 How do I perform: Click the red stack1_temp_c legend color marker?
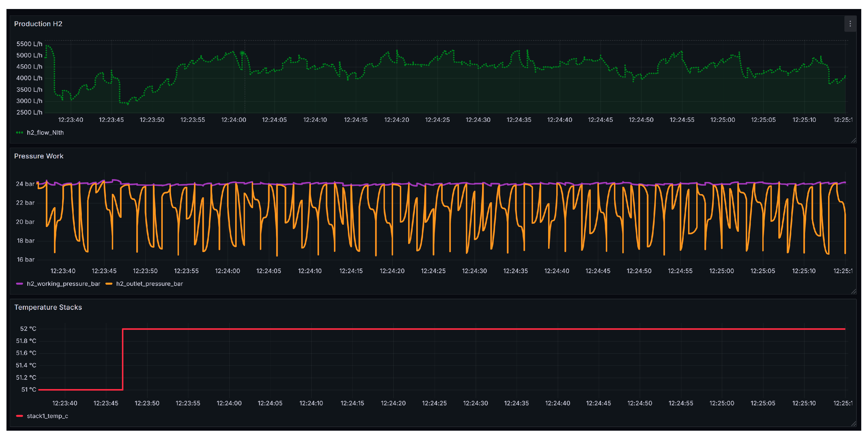(x=20, y=416)
